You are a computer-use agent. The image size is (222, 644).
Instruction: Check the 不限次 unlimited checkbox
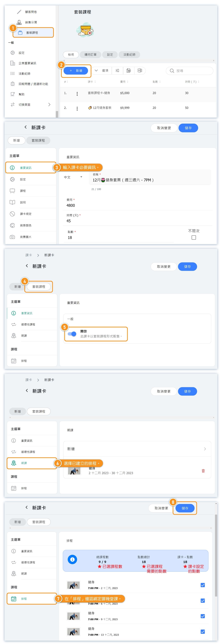pos(194,238)
